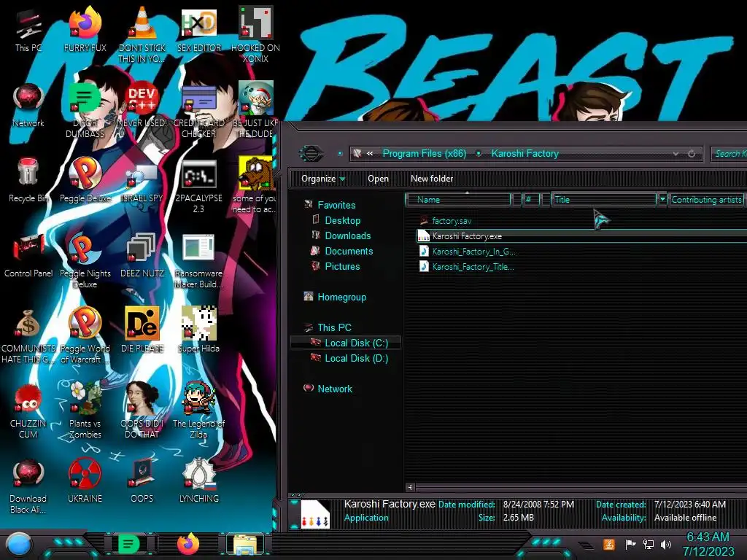Open the Windows Start orb
Image resolution: width=747 pixels, height=560 pixels.
tap(19, 545)
